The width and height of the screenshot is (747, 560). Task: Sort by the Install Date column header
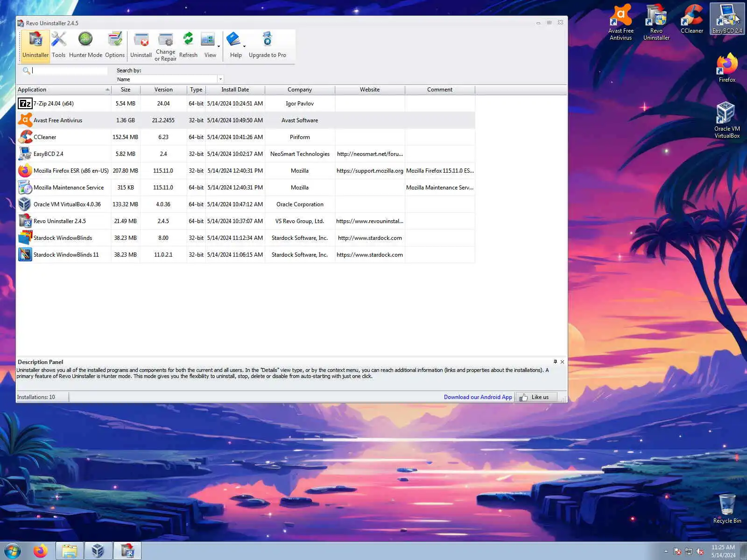[x=235, y=90]
